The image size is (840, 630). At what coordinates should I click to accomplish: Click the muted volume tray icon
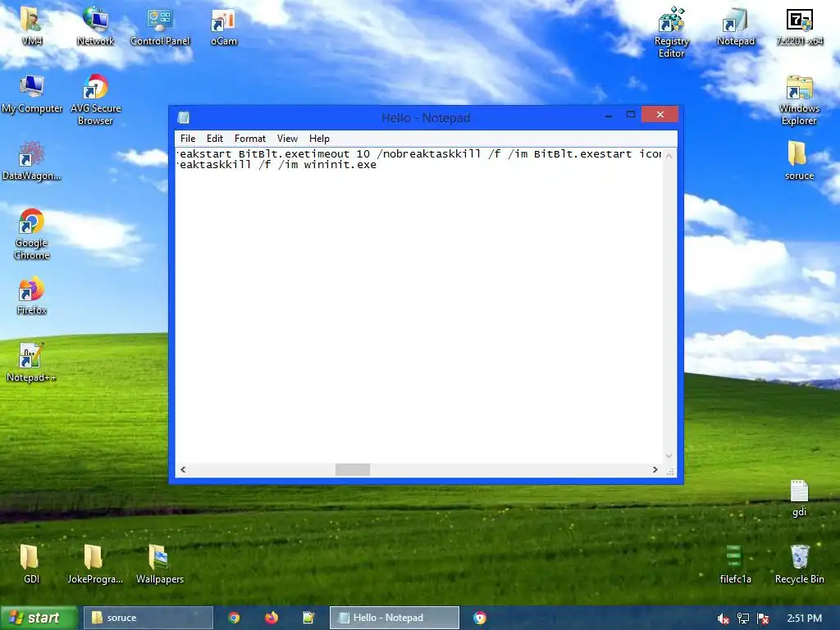click(x=723, y=619)
